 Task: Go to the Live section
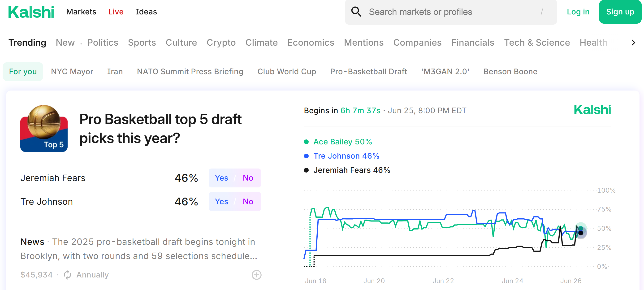(x=116, y=12)
